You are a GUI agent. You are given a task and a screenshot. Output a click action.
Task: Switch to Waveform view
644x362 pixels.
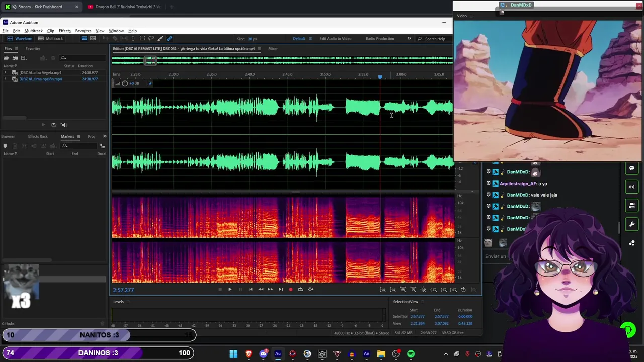(x=20, y=39)
